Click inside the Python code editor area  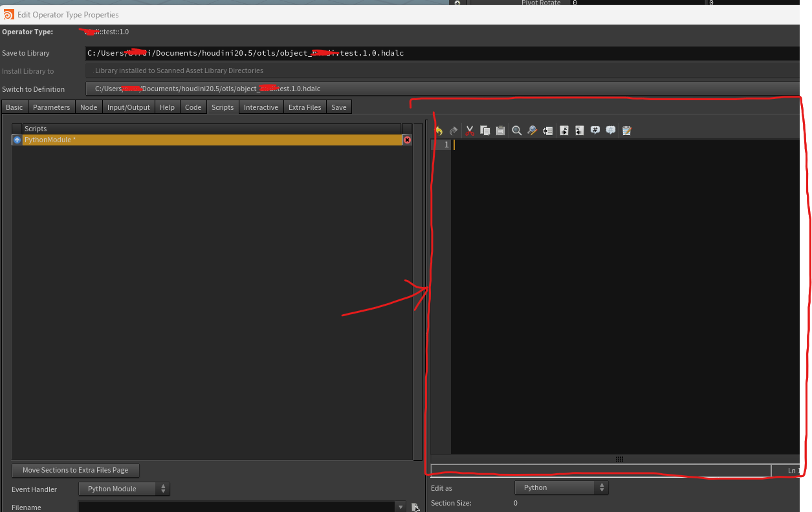click(x=625, y=297)
